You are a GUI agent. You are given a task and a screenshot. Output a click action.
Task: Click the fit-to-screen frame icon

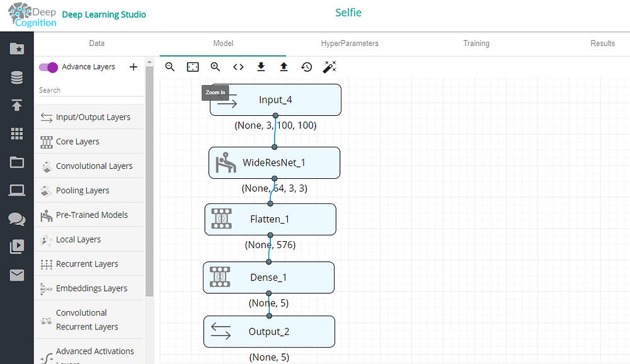click(x=193, y=67)
